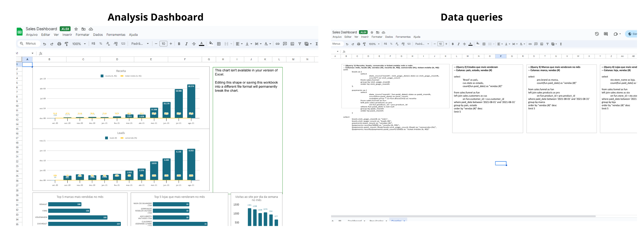Screen dimensions: 644x230
Task: Open the 100% zoom dropdown in the left toolbar
Action: [79, 44]
